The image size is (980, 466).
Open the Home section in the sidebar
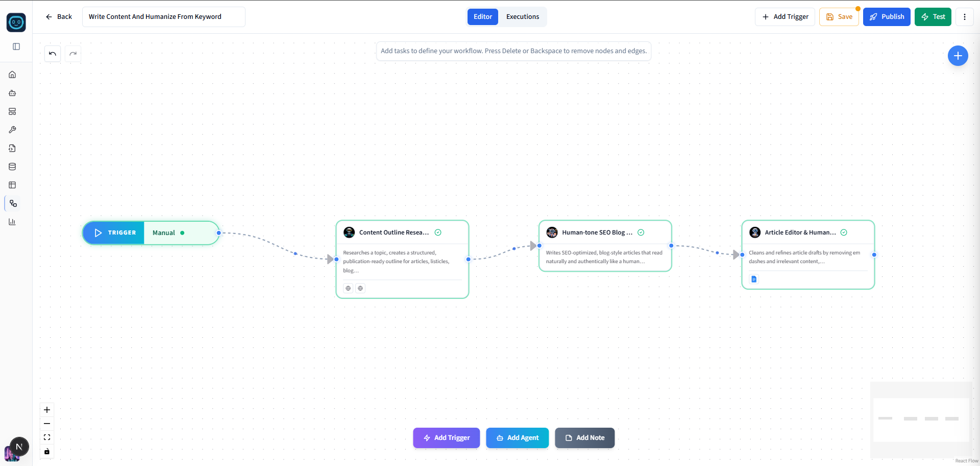[x=12, y=75]
